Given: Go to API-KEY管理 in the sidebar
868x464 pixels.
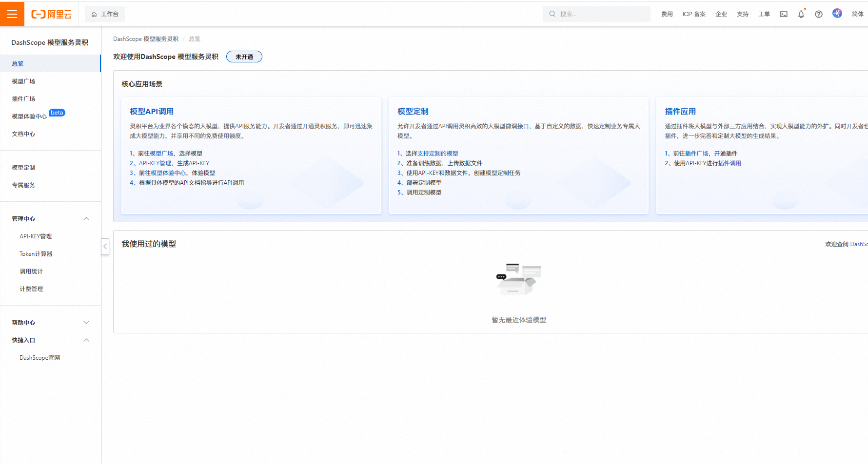Looking at the screenshot, I should [x=36, y=236].
